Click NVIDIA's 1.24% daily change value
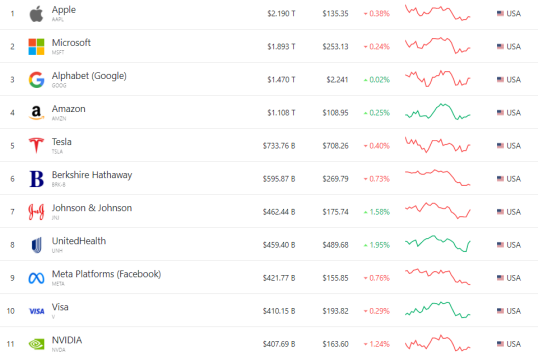This screenshot has width=539, height=360. coord(377,344)
